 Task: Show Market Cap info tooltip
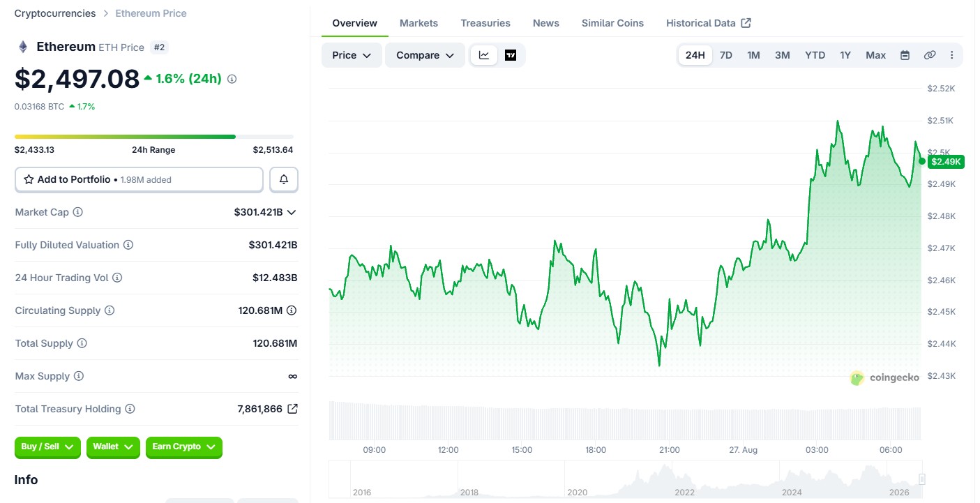coord(78,212)
